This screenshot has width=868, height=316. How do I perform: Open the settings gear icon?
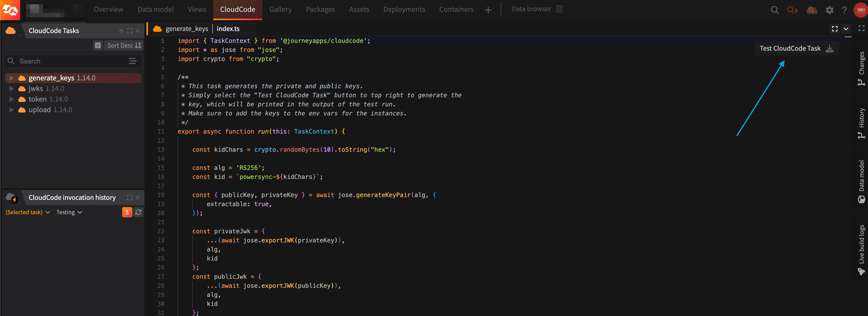(x=829, y=10)
